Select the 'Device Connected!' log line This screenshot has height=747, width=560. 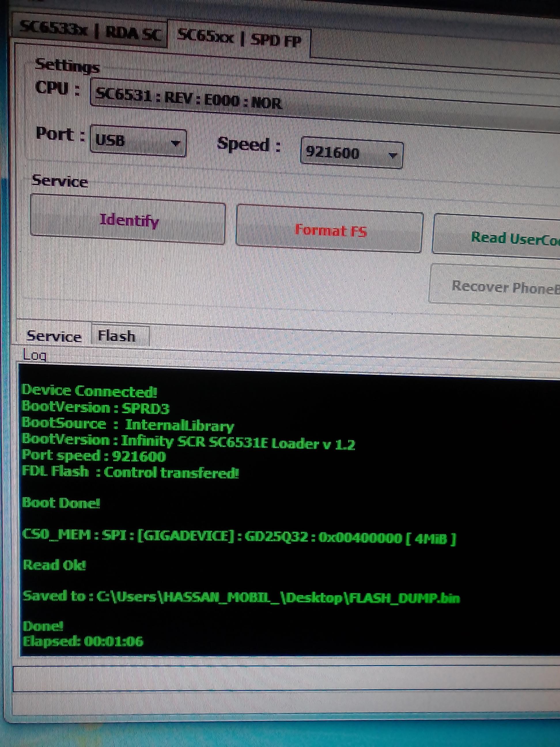click(x=90, y=391)
